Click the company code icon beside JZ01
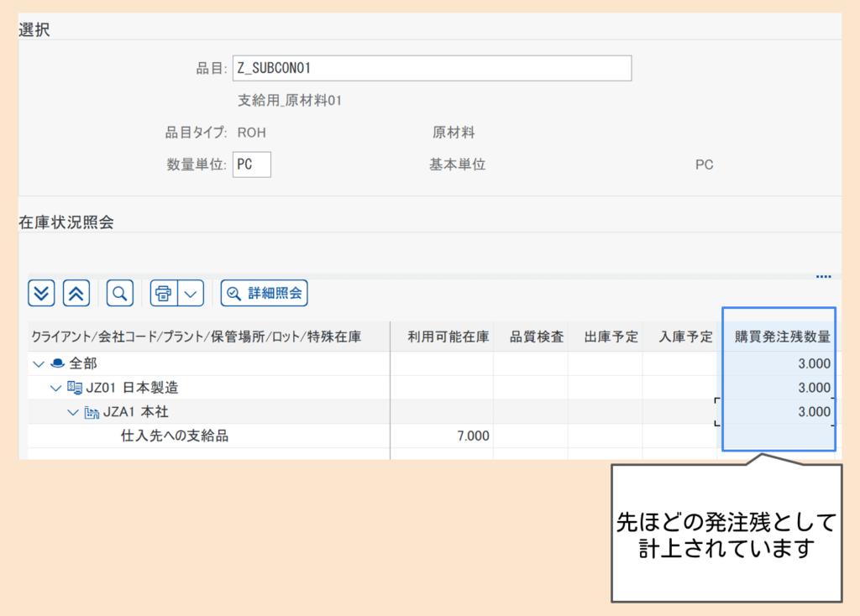This screenshot has height=616, width=860. (75, 388)
